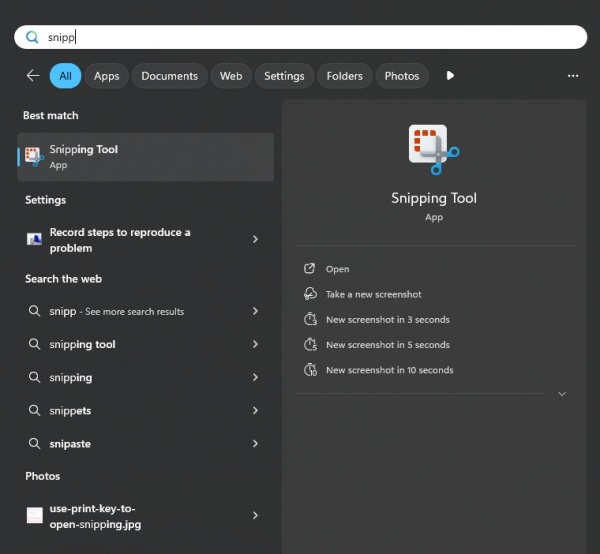Choose 'New screenshot in 10 seconds'

pyautogui.click(x=390, y=370)
